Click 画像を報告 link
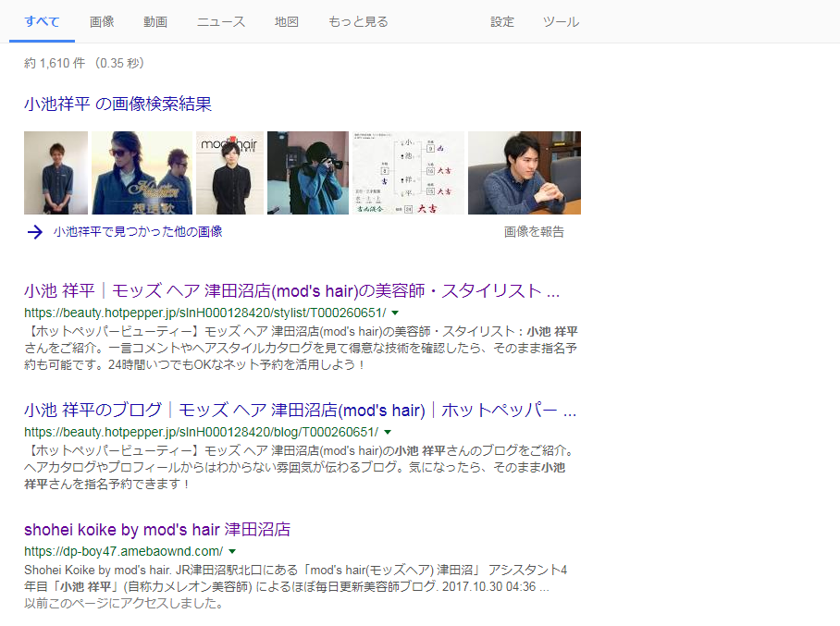 pos(534,232)
